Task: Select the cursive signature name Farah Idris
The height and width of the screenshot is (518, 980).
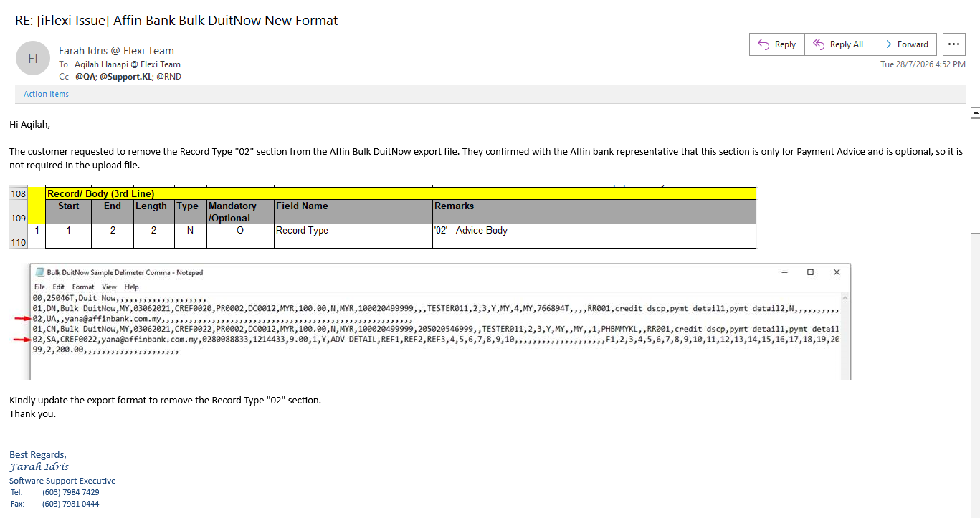Action: 39,466
